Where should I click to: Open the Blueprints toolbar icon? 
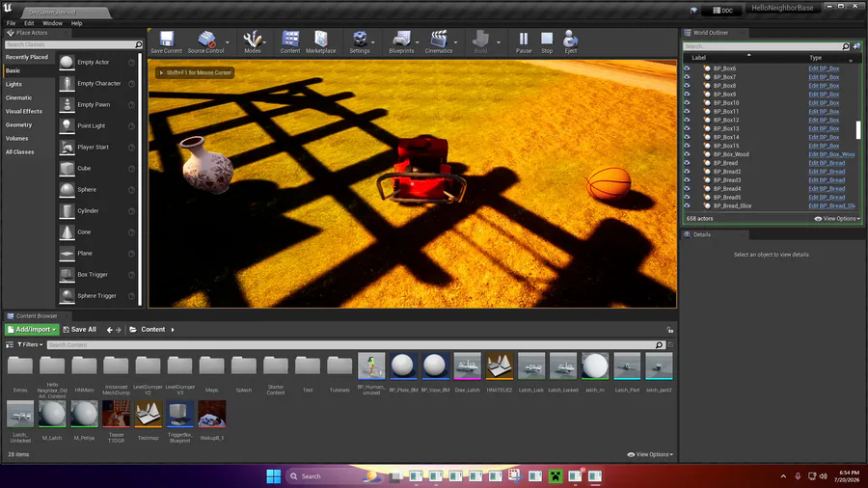tap(401, 40)
